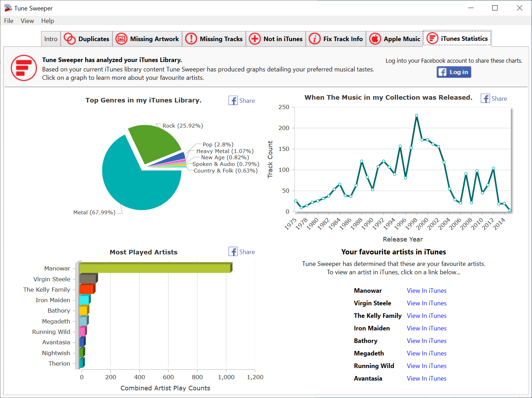Screen dimensions: 532x398
Task: Click The Kelly Family orange bar
Action: coord(87,289)
